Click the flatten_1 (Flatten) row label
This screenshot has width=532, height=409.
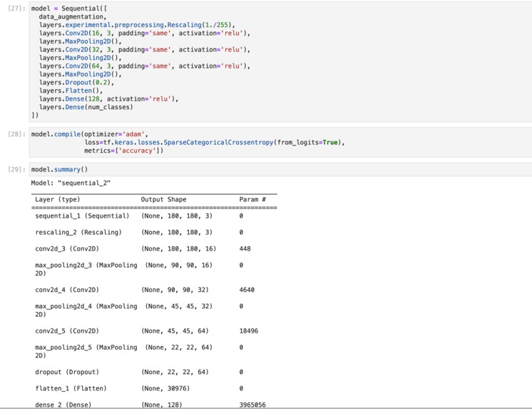71,388
